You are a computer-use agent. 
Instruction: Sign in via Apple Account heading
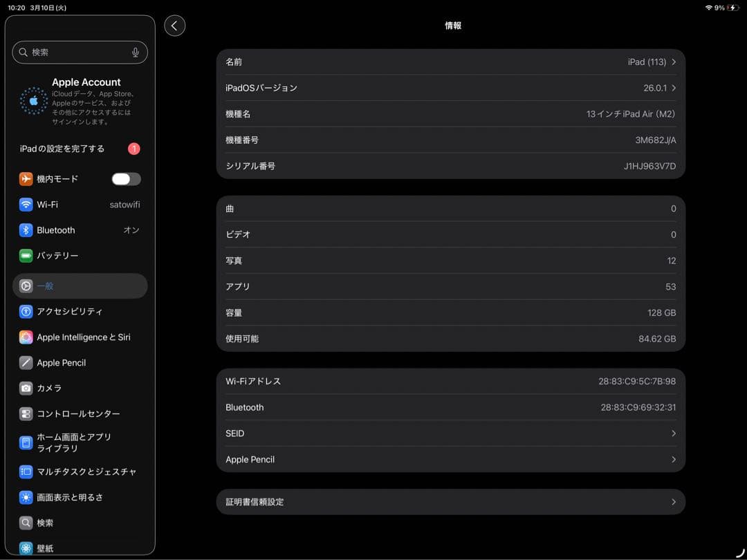86,82
